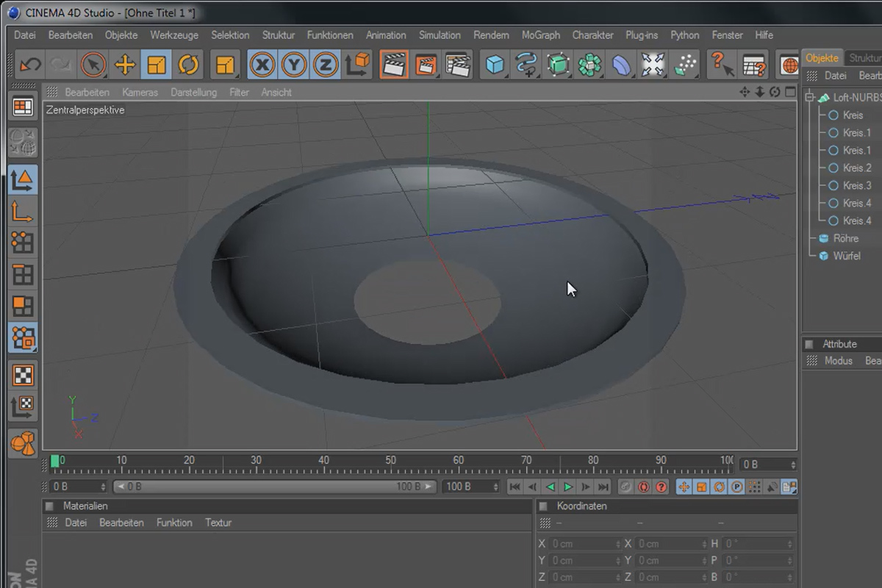Activate the Live Selection tool

[x=93, y=65]
